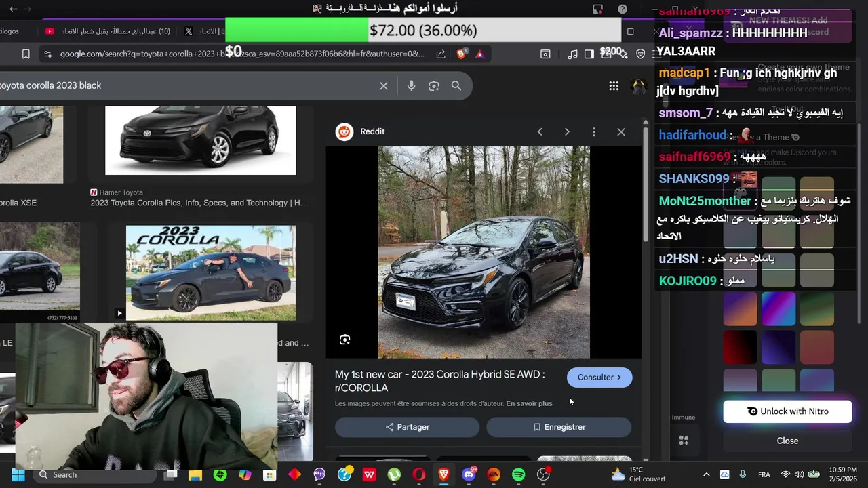868x488 pixels.
Task: Click the Unlock with Nitro button
Action: 787,411
